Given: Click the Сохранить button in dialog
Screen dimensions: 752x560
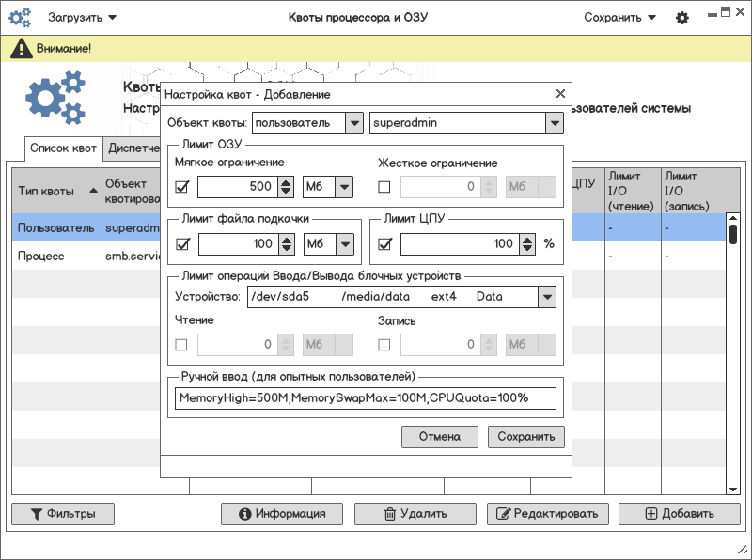Looking at the screenshot, I should (525, 437).
